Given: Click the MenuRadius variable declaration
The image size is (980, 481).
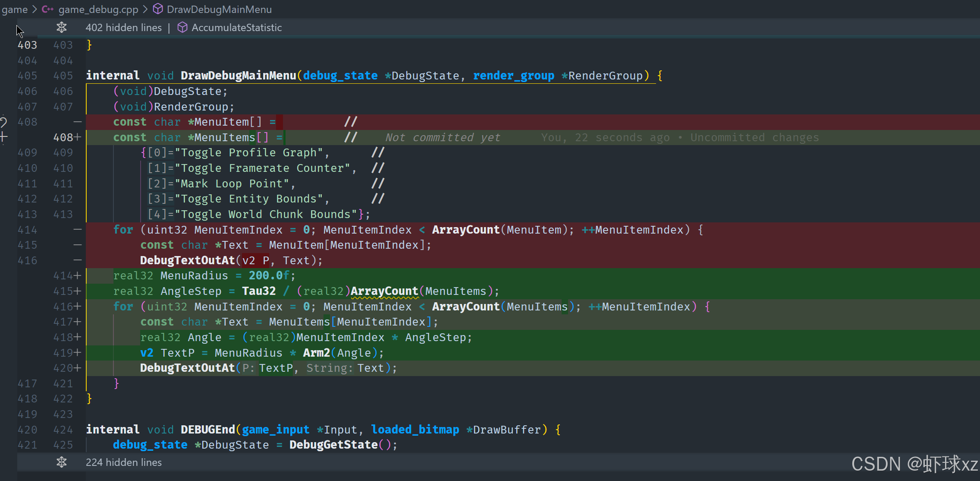Looking at the screenshot, I should (194, 275).
